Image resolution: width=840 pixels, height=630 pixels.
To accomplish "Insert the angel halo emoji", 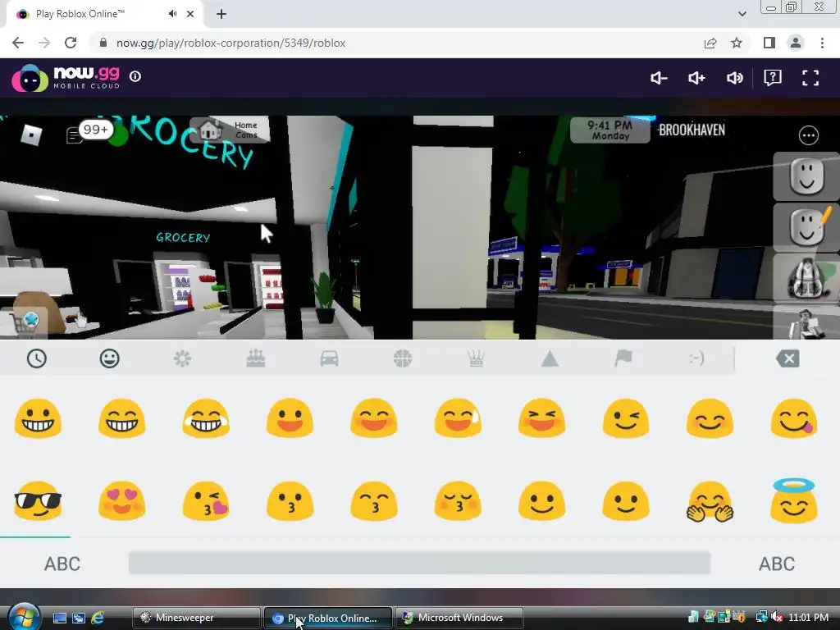I will pyautogui.click(x=794, y=500).
